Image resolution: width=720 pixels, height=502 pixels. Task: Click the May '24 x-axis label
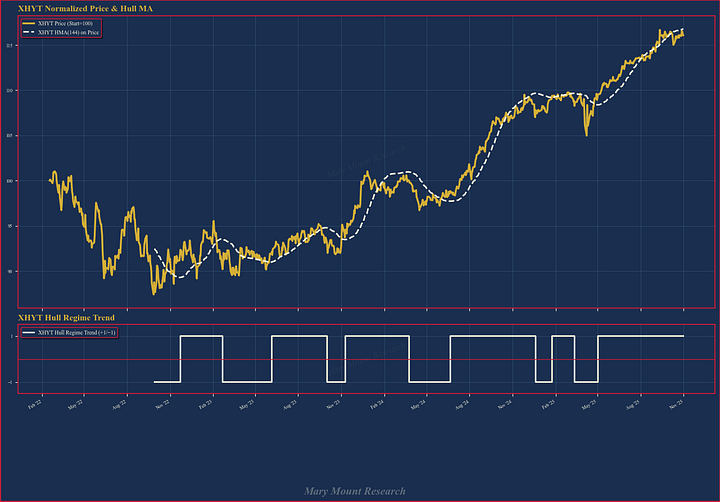click(x=418, y=404)
